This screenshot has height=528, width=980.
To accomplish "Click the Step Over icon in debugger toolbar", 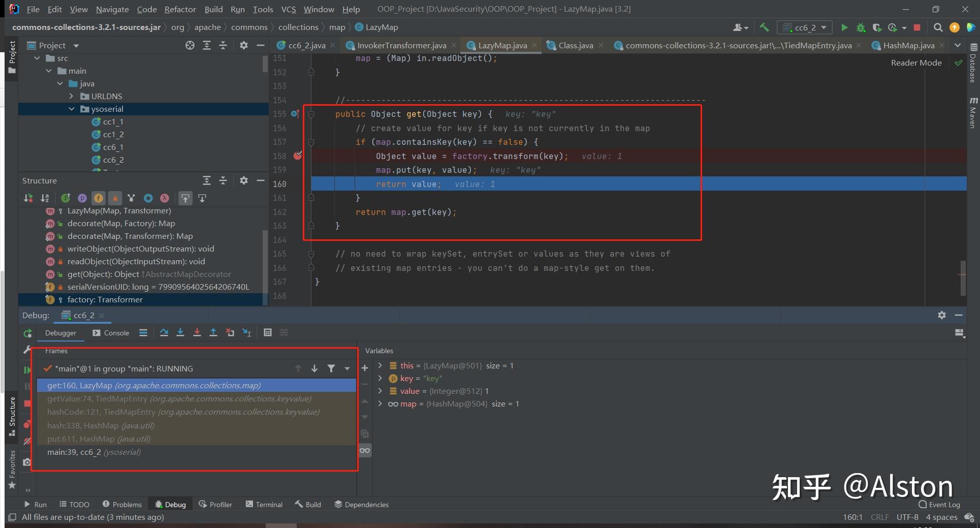I will pyautogui.click(x=164, y=332).
